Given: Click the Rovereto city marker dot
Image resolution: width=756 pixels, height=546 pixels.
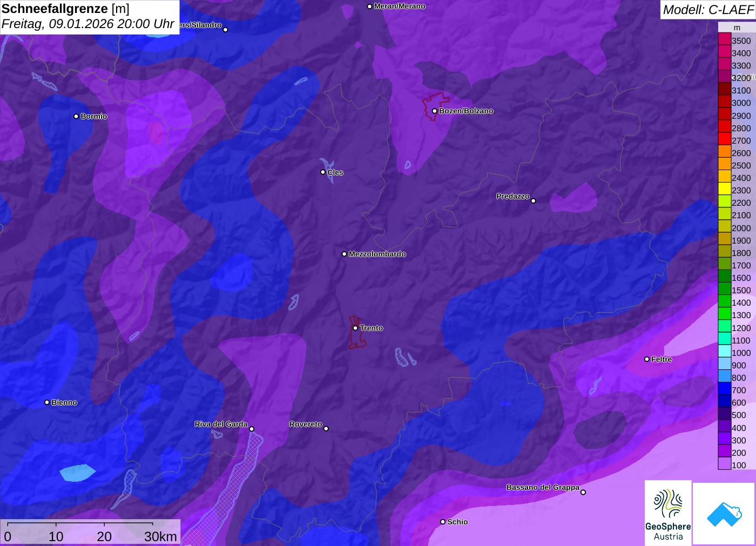Looking at the screenshot, I should tap(326, 429).
